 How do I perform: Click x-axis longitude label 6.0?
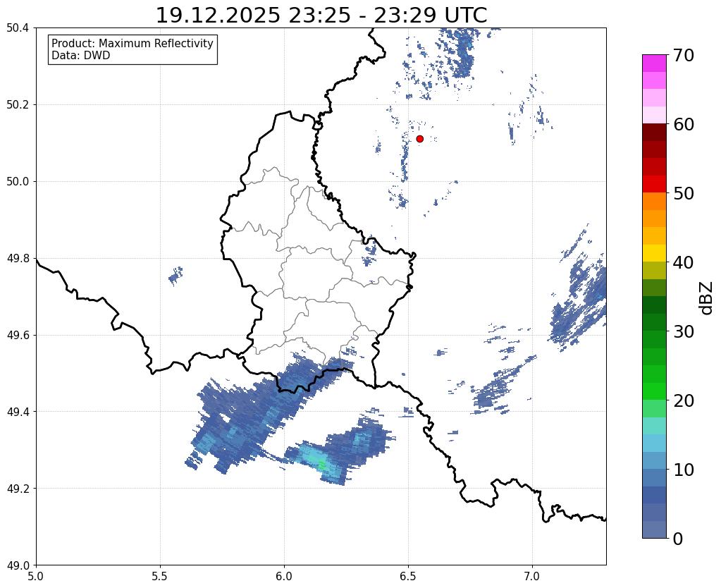click(284, 576)
